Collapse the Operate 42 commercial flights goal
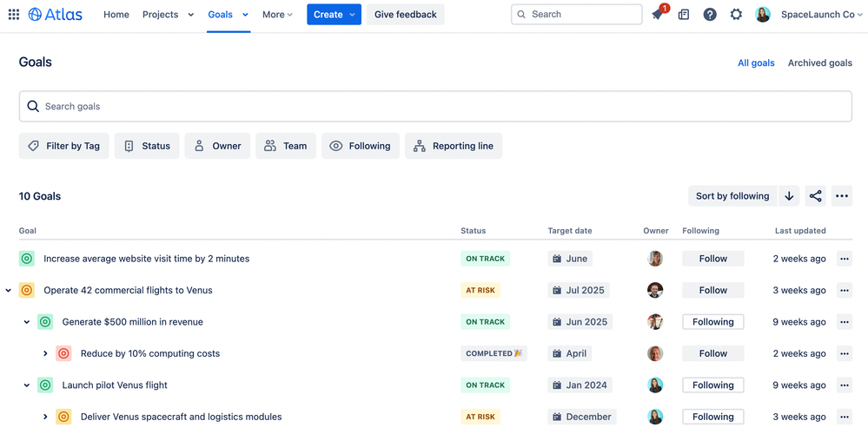 coord(9,290)
